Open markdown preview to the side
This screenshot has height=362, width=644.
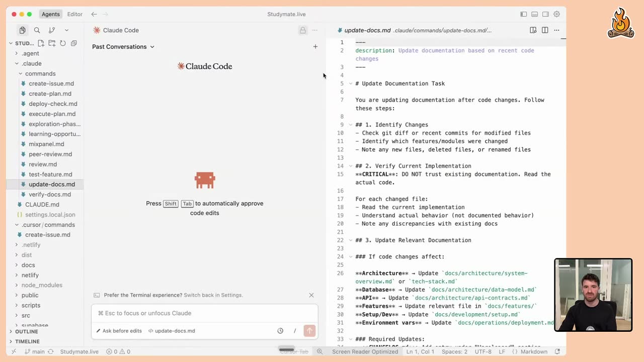533,30
